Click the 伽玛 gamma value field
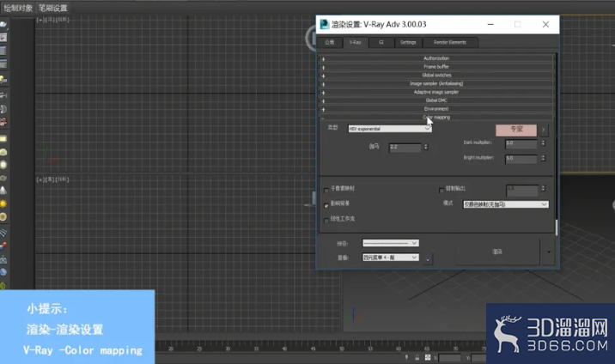Viewport: 615px width, 364px height. (405, 148)
